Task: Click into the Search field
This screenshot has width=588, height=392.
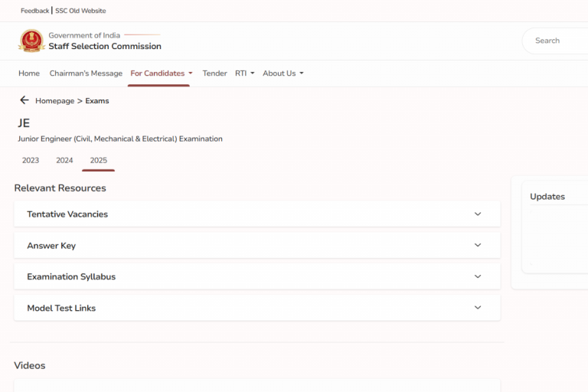Action: tap(555, 41)
